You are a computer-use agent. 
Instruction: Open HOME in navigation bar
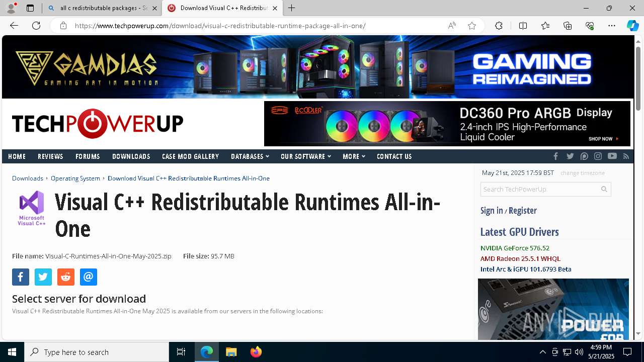(17, 156)
